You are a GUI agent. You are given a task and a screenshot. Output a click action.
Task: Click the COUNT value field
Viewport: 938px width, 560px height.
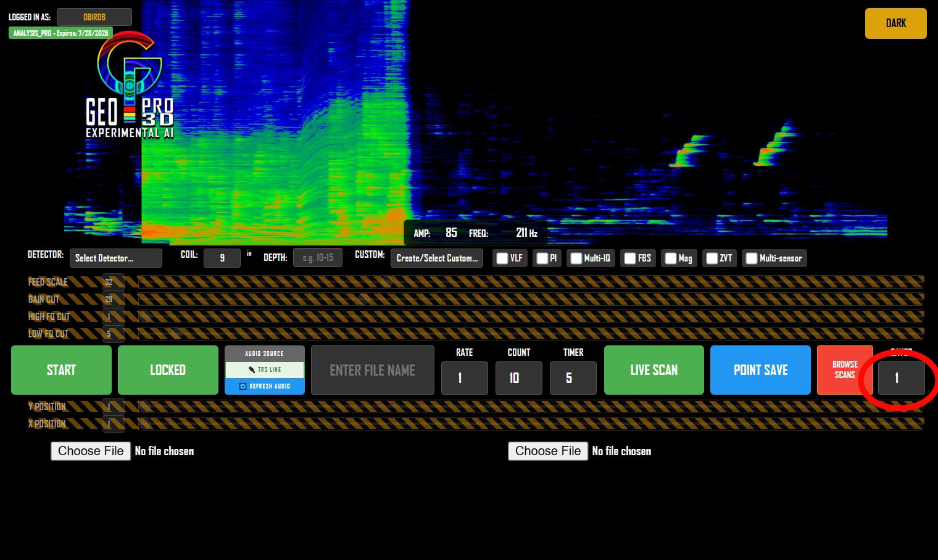coord(519,378)
